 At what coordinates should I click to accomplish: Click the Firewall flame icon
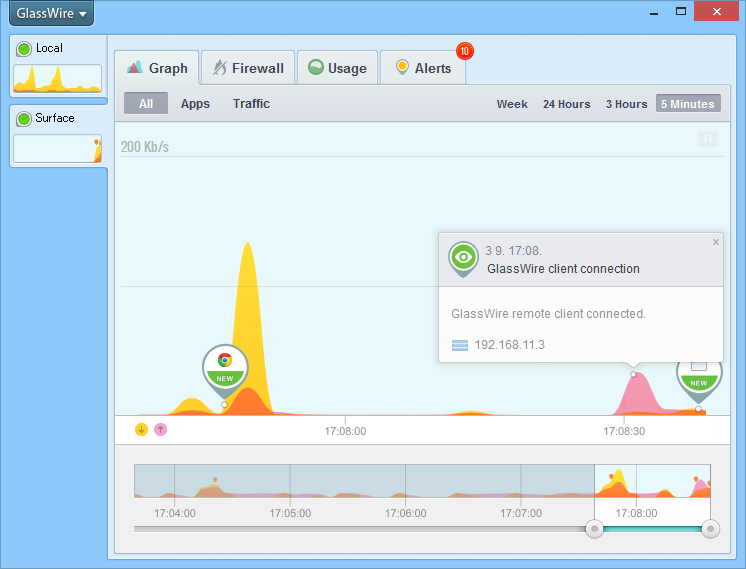click(x=219, y=67)
